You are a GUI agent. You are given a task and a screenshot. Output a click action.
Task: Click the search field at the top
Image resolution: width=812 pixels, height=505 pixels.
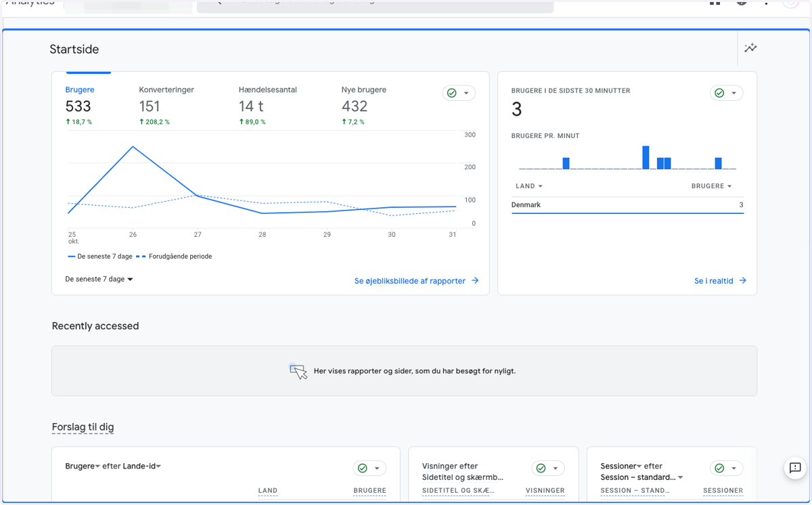tap(375, 5)
